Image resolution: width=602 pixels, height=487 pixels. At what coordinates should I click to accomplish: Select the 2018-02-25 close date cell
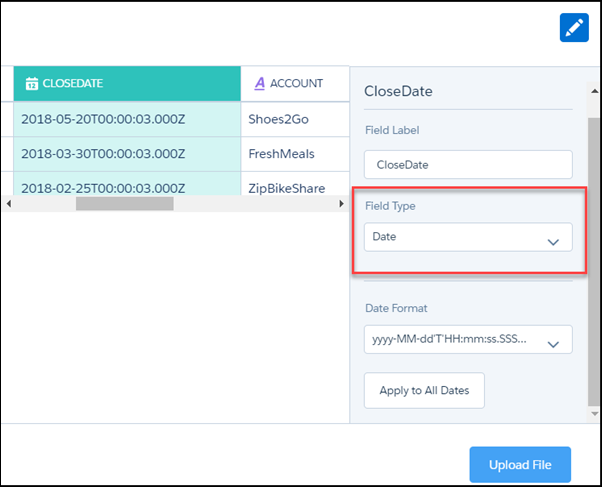126,186
